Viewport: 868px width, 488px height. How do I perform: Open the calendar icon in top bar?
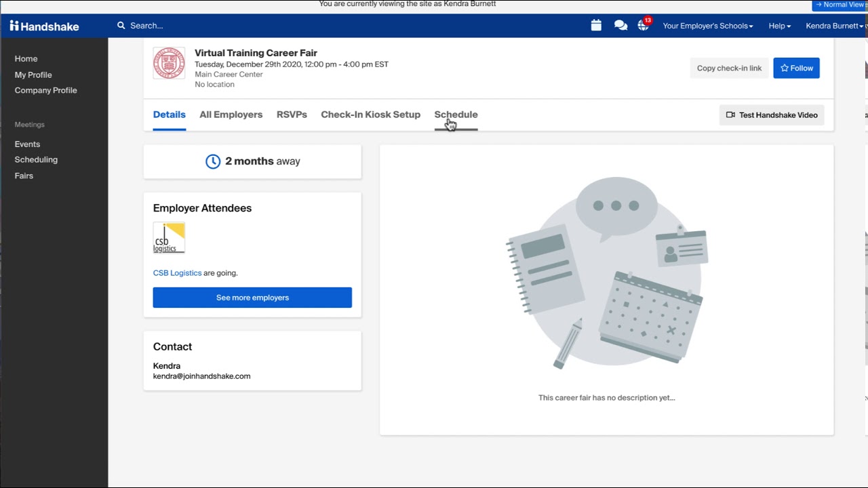click(596, 26)
